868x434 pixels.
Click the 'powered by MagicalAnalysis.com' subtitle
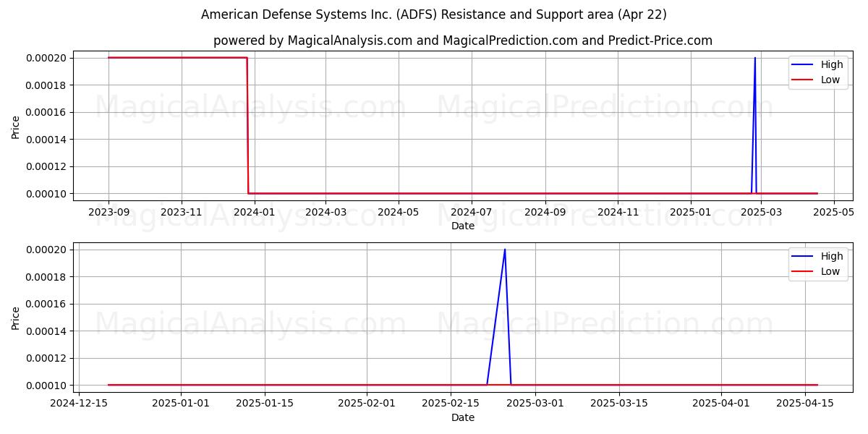click(463, 41)
